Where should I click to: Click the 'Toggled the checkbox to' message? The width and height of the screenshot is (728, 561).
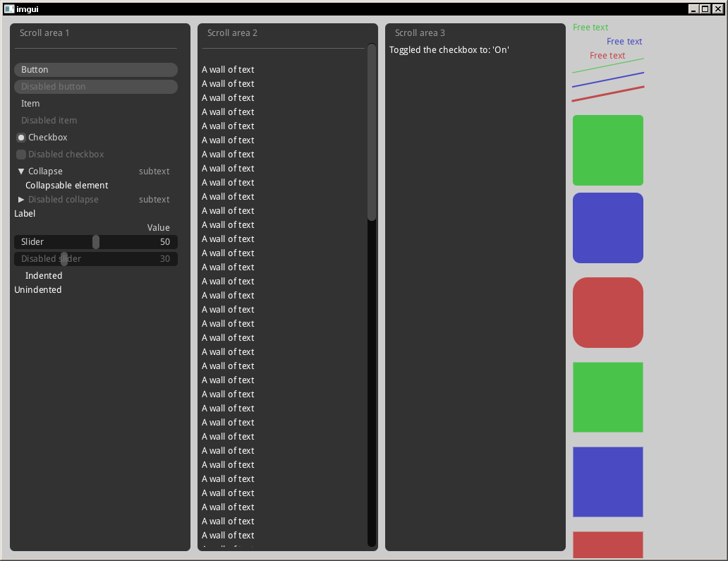[x=449, y=50]
